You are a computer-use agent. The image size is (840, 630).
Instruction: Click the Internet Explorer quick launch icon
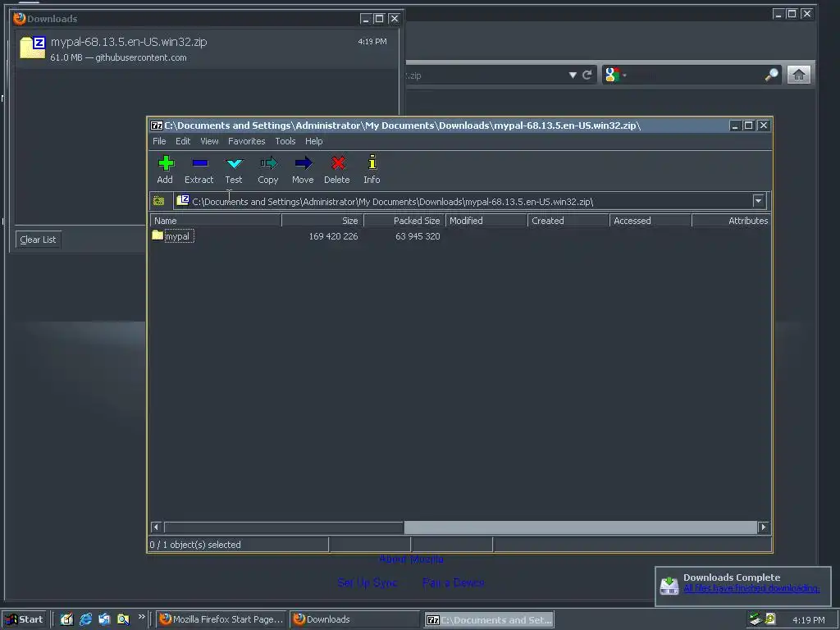pyautogui.click(x=85, y=619)
